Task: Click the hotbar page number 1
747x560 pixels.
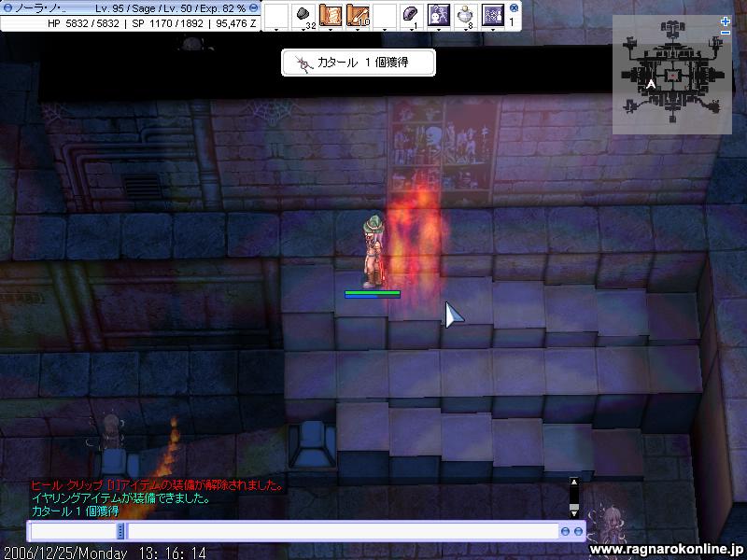Action: click(x=512, y=22)
